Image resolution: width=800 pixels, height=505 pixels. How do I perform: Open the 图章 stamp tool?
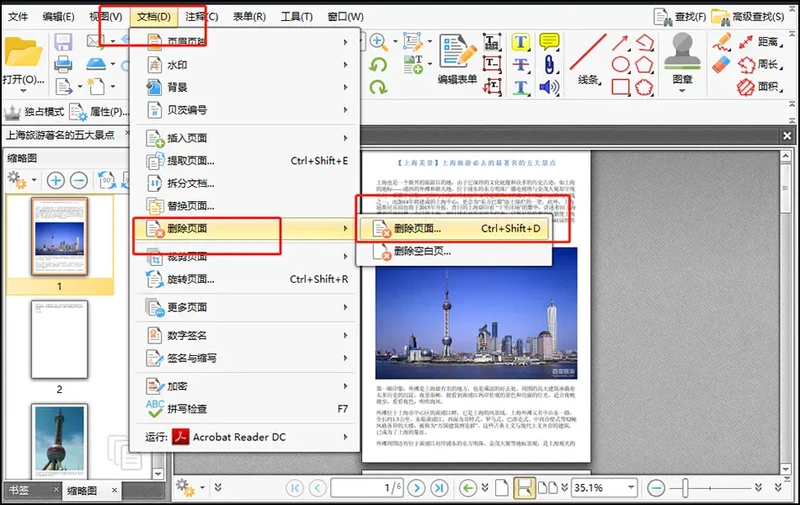[x=682, y=63]
